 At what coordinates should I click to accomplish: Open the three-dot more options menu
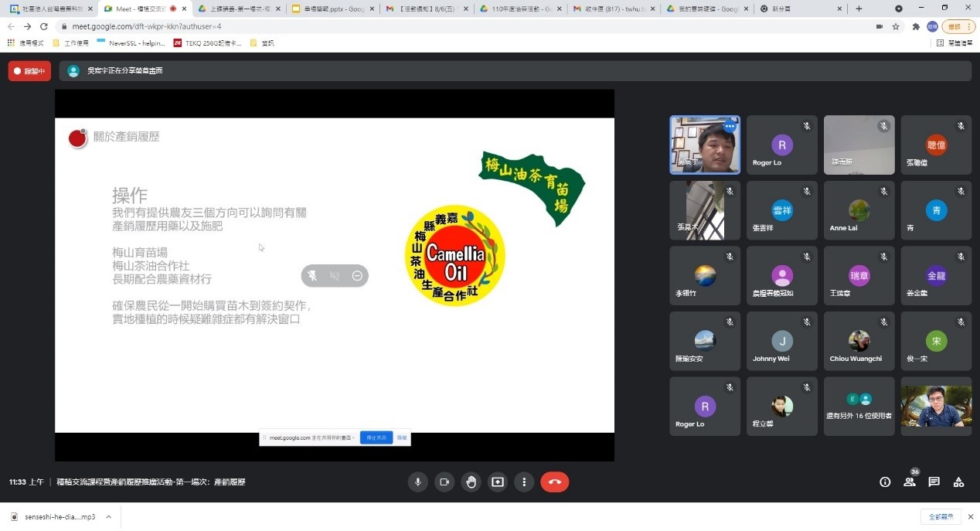click(524, 482)
